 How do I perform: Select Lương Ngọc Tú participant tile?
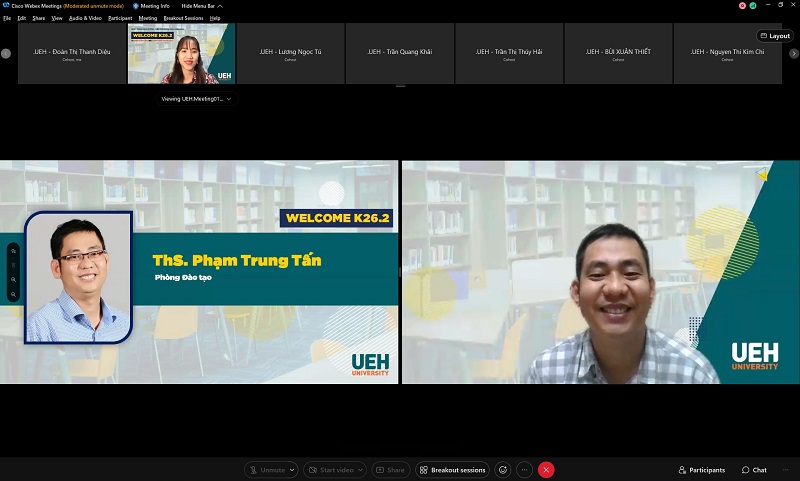(290, 53)
